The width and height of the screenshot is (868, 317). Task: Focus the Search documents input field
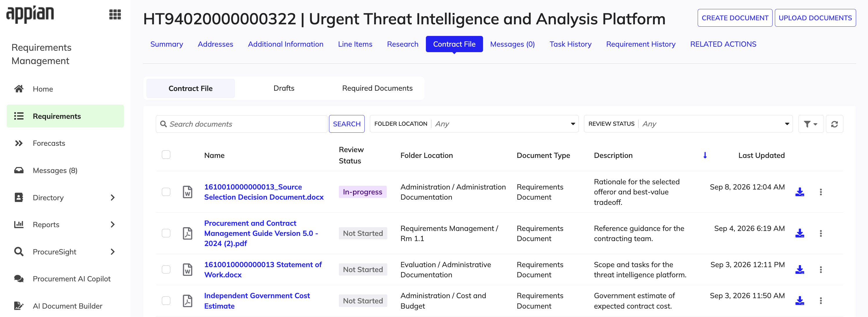tap(241, 124)
